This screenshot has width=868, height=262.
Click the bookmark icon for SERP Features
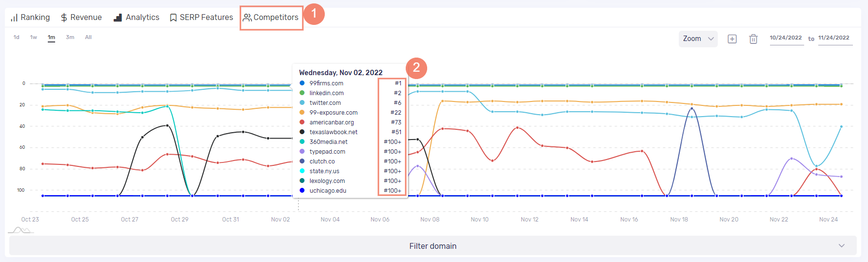tap(173, 18)
